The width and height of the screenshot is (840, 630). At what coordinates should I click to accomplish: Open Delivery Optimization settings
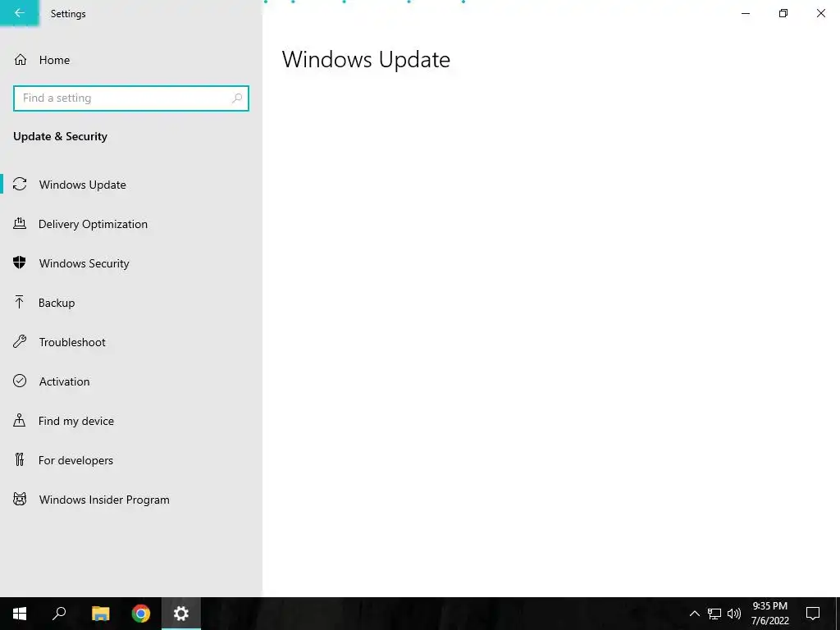(x=131, y=224)
